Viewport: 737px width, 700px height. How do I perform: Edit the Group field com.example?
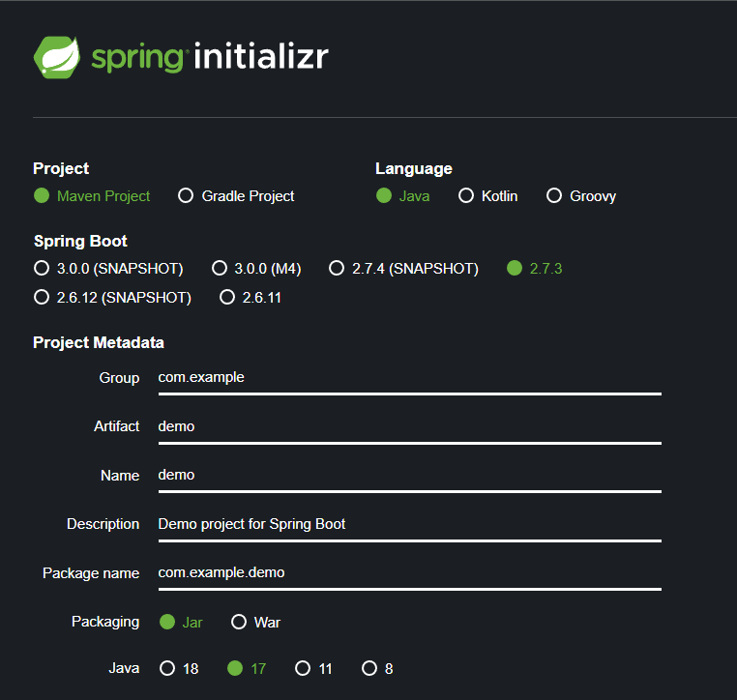point(410,379)
